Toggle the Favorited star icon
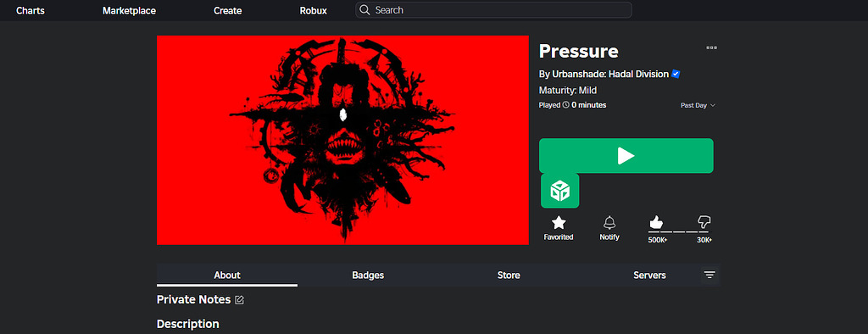The image size is (868, 334). 559,223
